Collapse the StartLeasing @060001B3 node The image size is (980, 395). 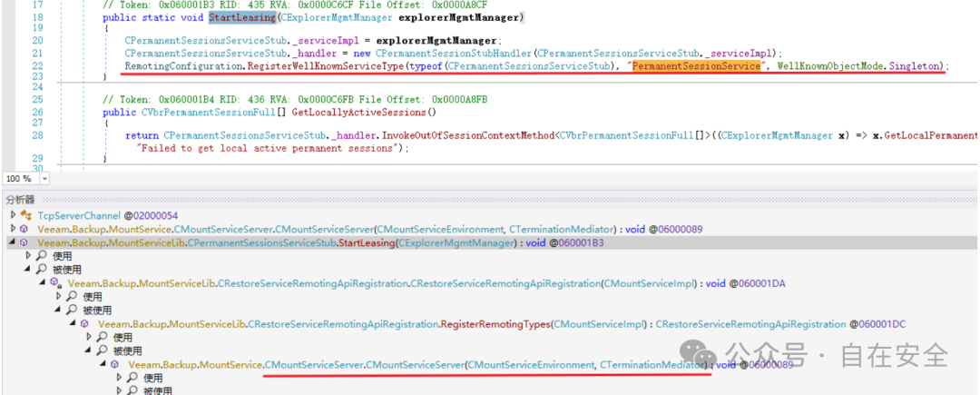click(x=12, y=243)
